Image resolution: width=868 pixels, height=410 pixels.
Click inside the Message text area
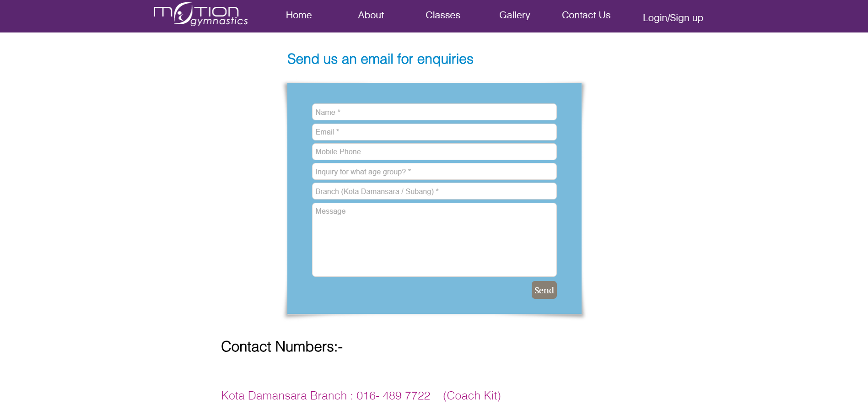(434, 240)
